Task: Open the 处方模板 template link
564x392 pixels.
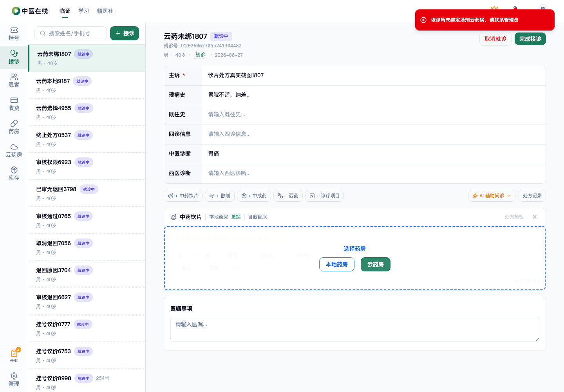Action: (x=514, y=217)
